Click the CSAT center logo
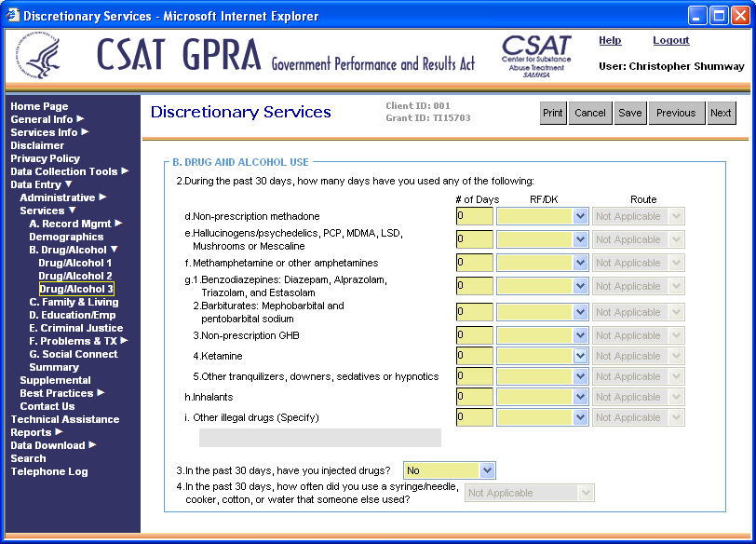Viewport: 756px width, 544px height. tap(536, 56)
